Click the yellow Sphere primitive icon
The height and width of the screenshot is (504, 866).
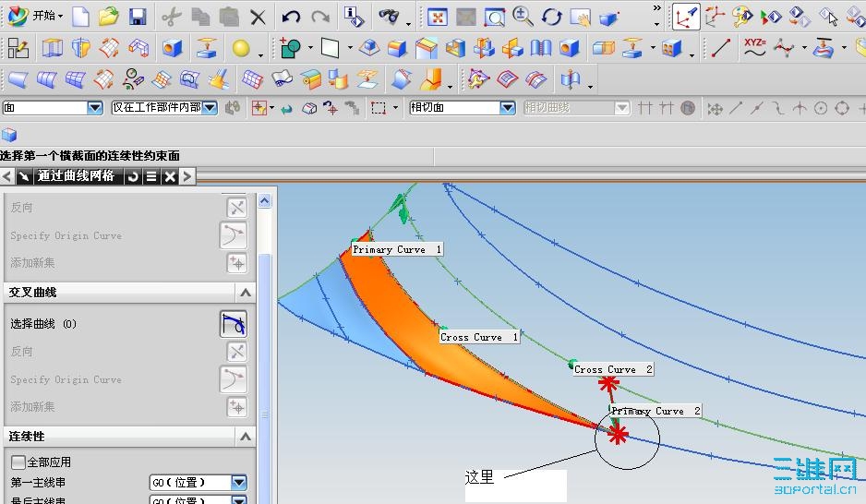coord(241,49)
